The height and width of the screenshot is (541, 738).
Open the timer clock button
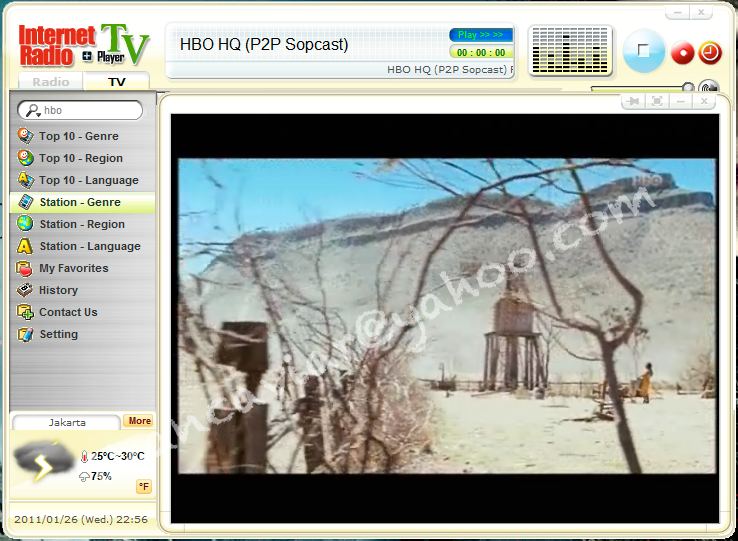tap(710, 53)
